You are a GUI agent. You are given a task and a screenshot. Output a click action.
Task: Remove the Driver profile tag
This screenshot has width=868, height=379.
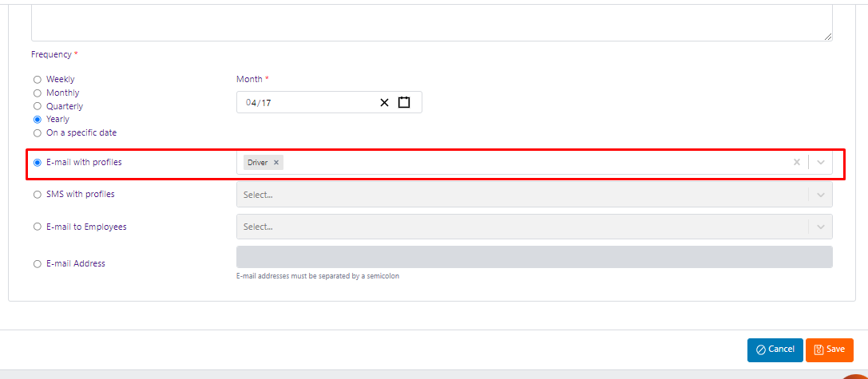tap(276, 163)
